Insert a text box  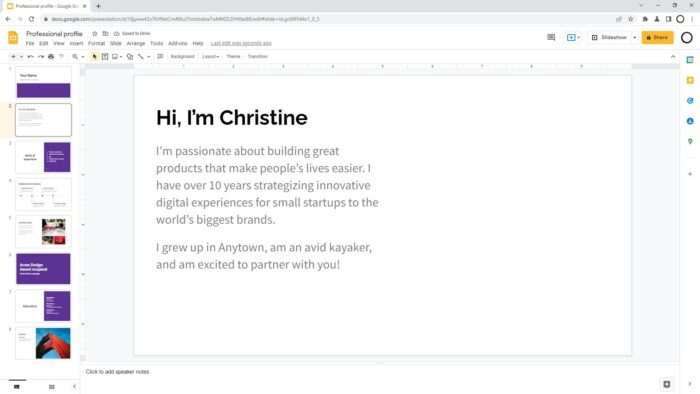[105, 57]
